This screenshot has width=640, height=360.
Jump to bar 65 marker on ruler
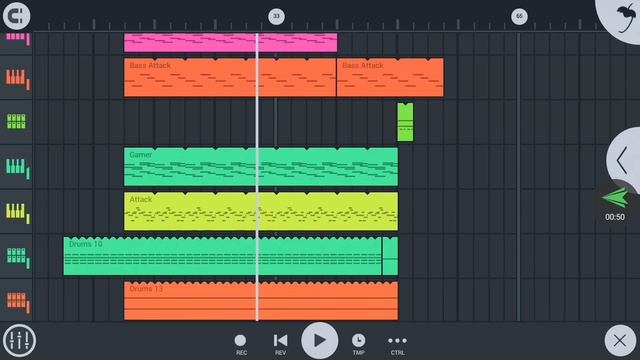click(519, 16)
